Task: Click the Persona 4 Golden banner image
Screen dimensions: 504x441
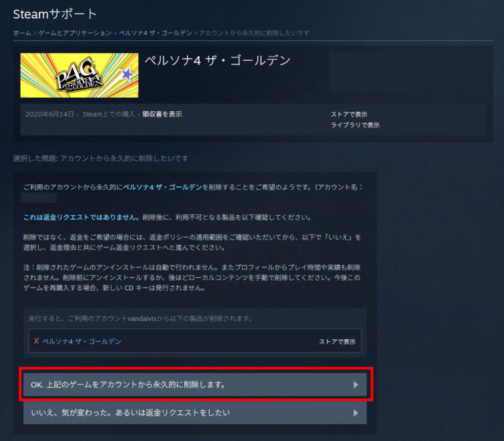Action: [x=79, y=75]
